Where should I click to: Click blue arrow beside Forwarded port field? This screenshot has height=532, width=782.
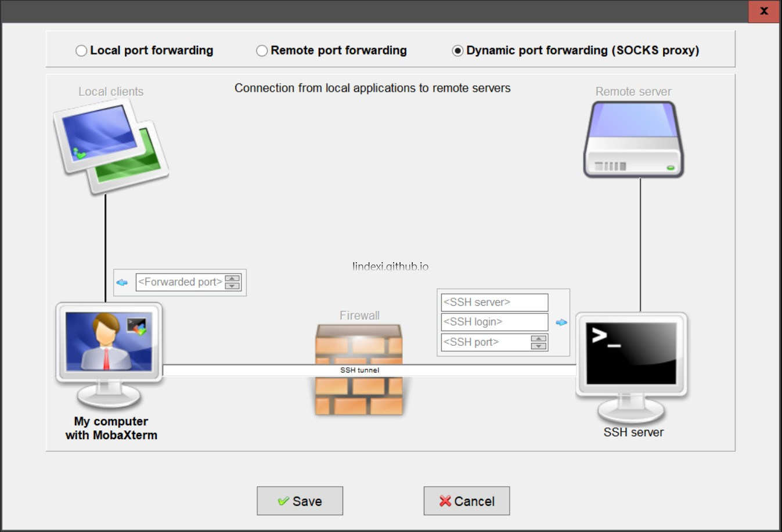(122, 283)
